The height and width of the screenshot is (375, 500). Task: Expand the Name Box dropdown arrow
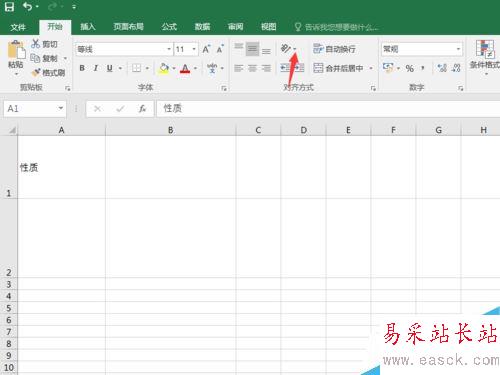61,108
